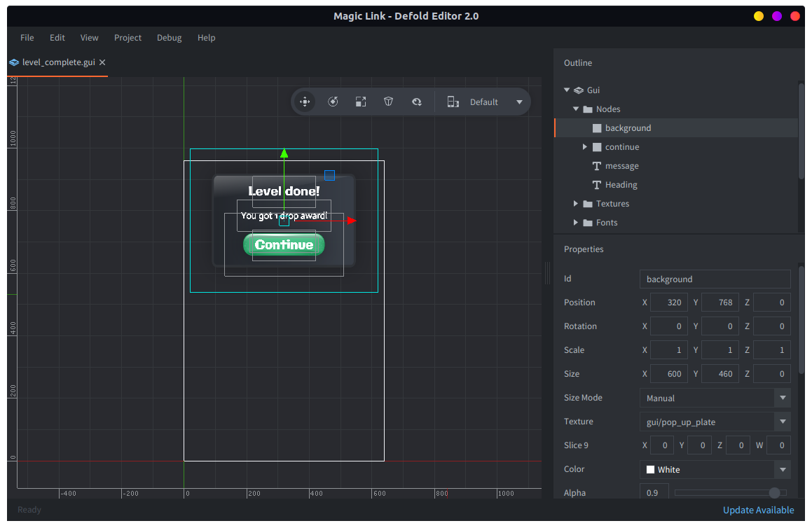Expand the Textures folder

(x=576, y=204)
